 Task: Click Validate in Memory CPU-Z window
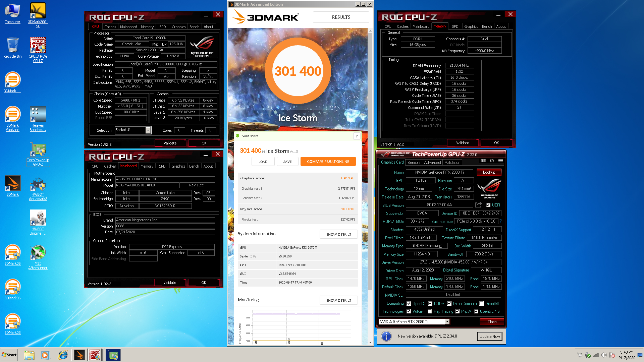point(463,143)
